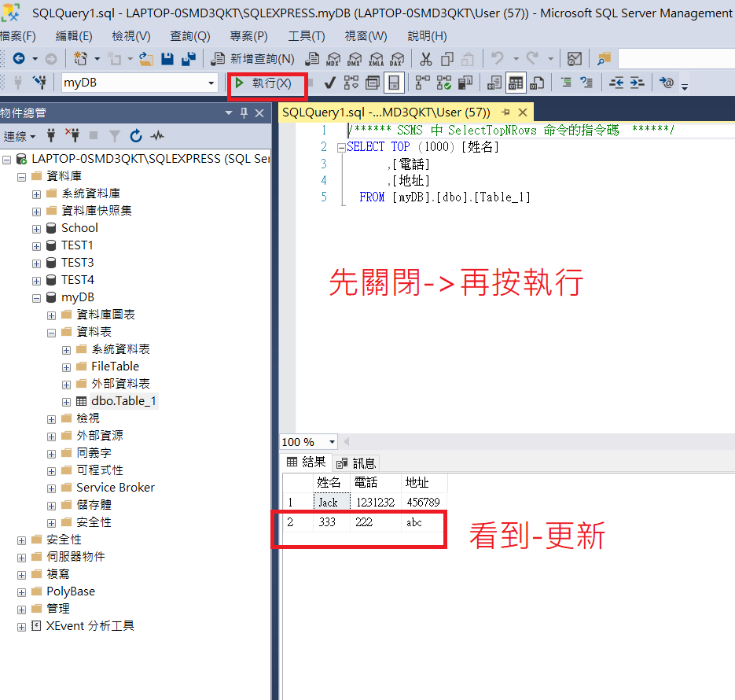Click the Copy icon
The width and height of the screenshot is (735, 700).
tap(447, 59)
